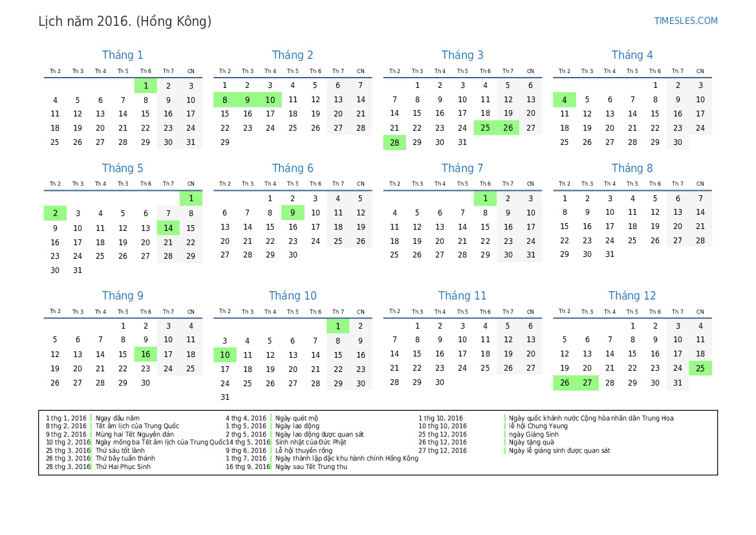The height and width of the screenshot is (535, 756).
Task: Click legend date '10 thg 10, 2016'
Action: 442,426
